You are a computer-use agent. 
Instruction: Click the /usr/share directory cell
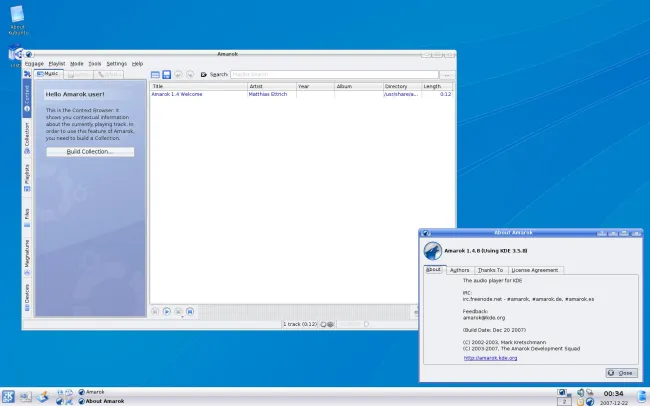(x=401, y=94)
